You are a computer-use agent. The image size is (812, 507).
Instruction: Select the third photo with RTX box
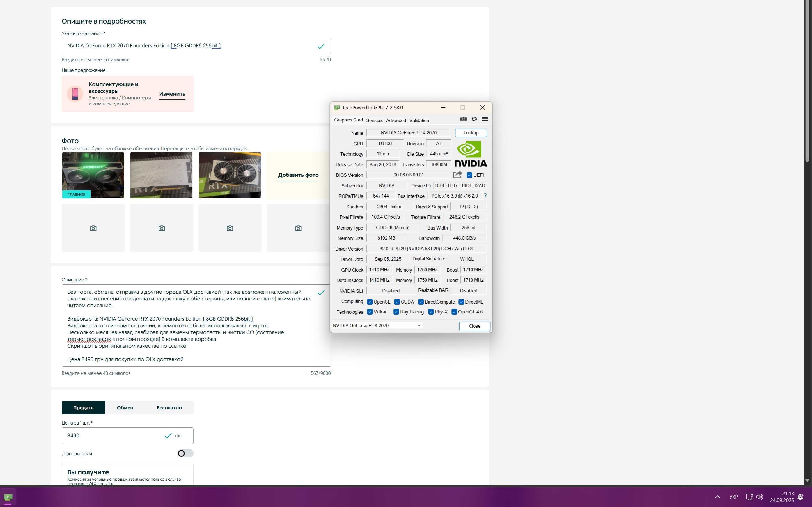[230, 175]
